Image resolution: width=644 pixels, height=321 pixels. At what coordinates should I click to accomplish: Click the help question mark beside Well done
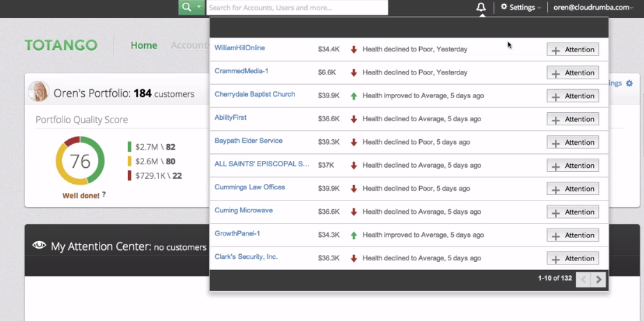104,194
